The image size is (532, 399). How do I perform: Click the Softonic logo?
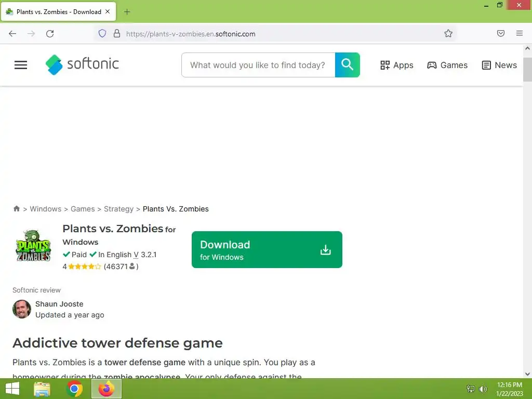coord(82,64)
